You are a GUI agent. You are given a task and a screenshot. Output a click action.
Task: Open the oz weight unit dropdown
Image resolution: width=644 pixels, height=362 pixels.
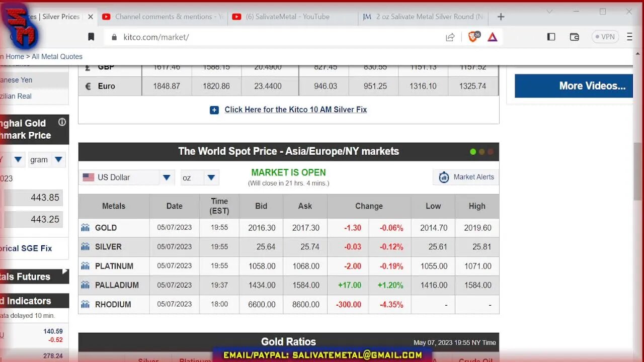click(200, 177)
